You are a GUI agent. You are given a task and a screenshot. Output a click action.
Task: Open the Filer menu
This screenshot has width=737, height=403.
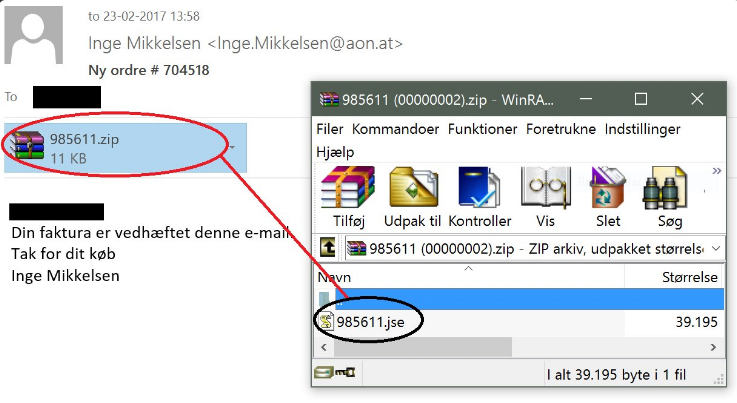click(x=329, y=129)
